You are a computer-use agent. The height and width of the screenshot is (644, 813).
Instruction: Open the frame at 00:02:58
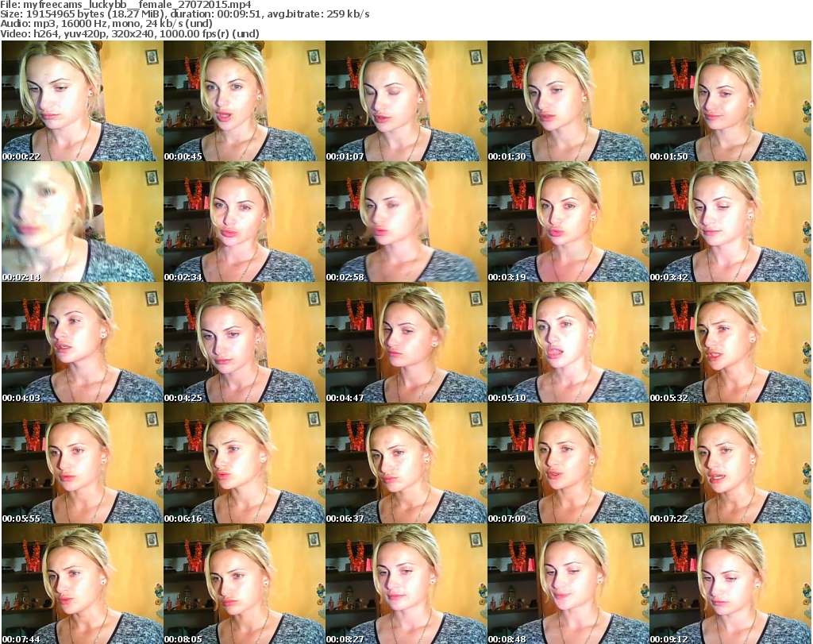click(406, 222)
